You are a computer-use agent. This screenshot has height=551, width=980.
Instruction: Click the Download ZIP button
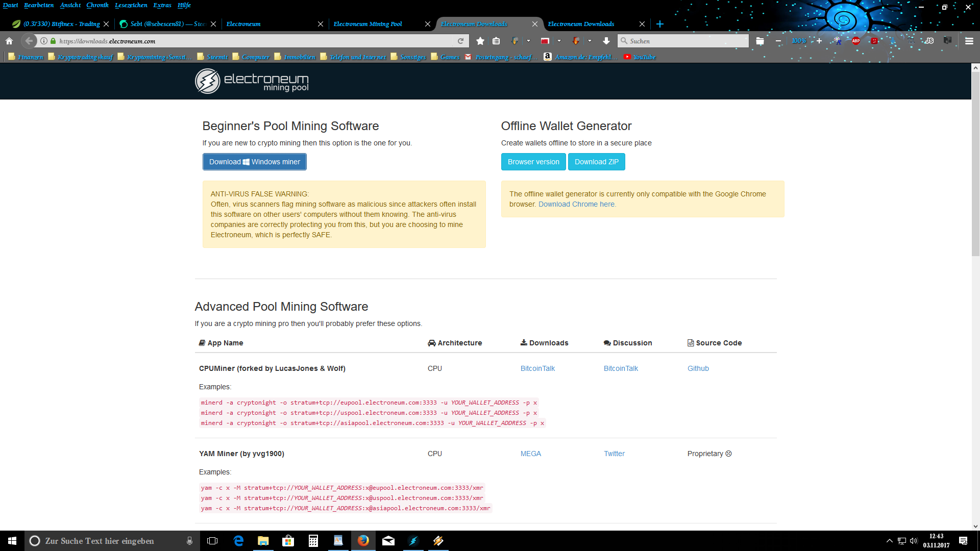tap(596, 162)
